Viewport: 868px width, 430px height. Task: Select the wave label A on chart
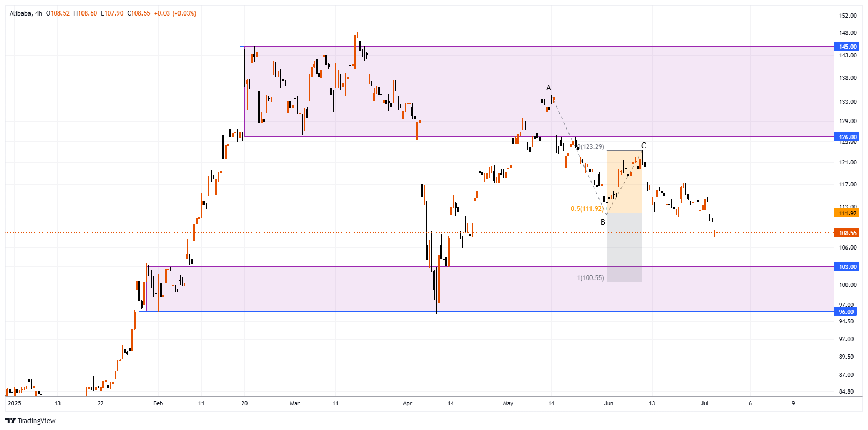(548, 88)
